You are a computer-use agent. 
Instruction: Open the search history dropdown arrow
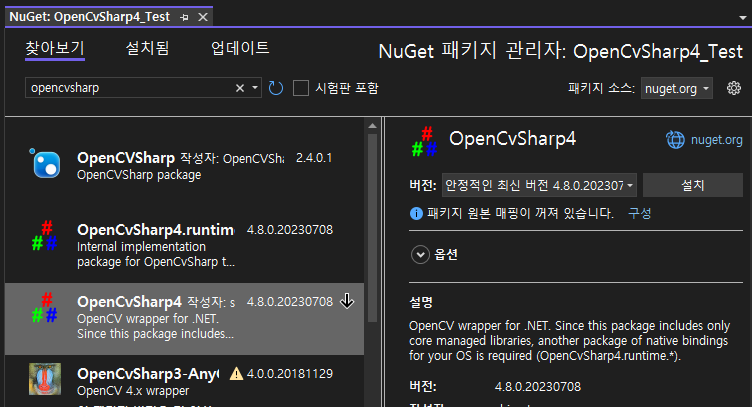pos(255,88)
